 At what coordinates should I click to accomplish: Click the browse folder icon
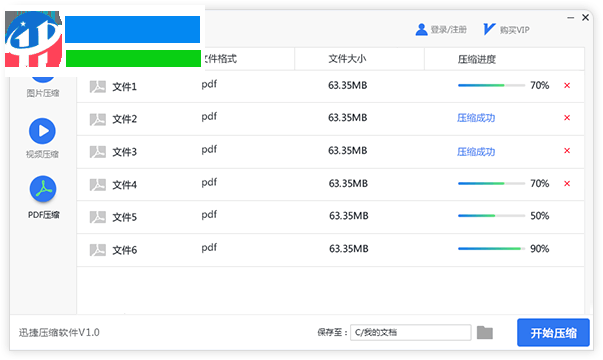click(485, 332)
